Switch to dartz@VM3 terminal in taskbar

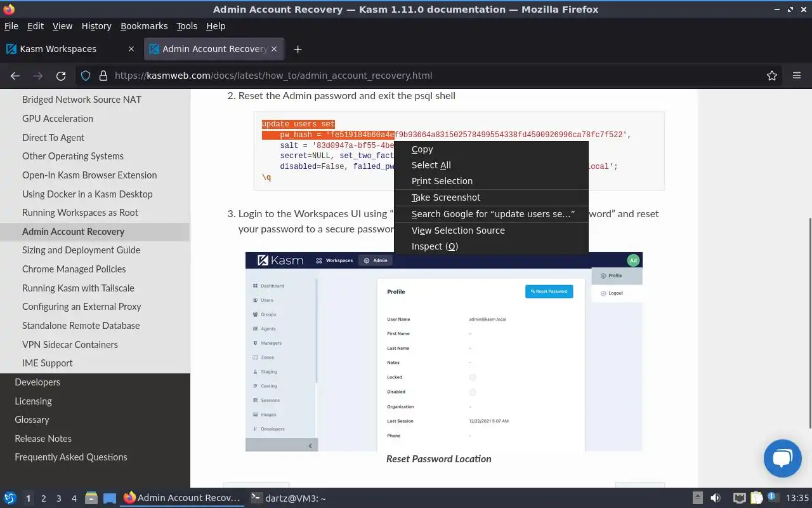click(x=288, y=498)
